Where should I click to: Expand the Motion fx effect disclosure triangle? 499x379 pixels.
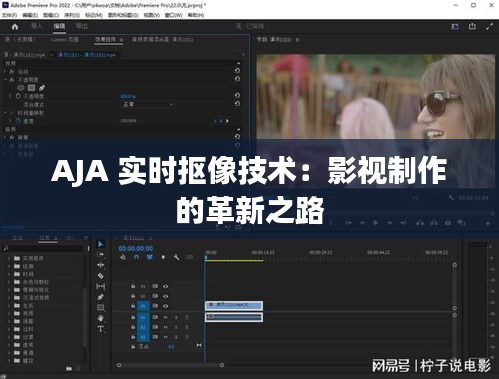(x=6, y=71)
